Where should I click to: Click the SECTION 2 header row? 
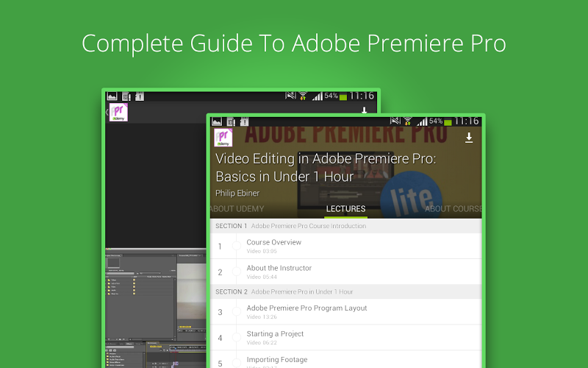point(345,291)
